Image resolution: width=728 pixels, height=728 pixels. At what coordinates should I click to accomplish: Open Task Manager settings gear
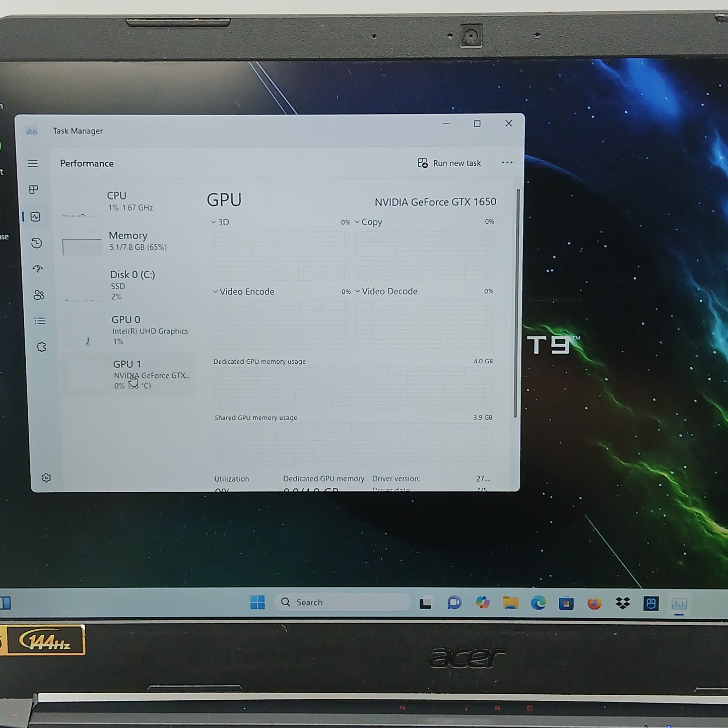pos(46,478)
